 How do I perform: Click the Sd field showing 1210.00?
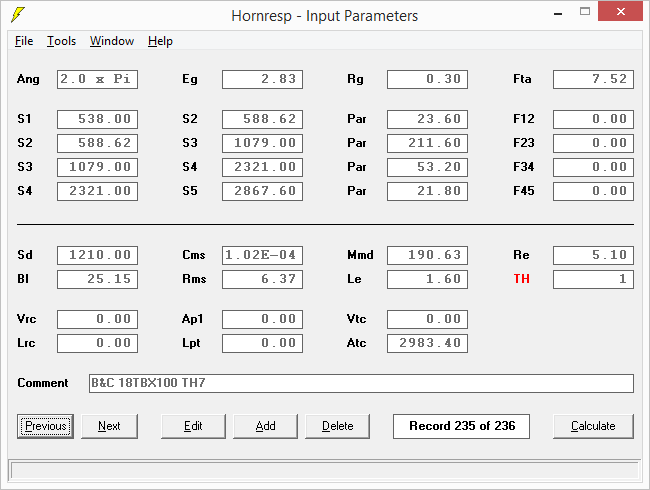[97, 255]
